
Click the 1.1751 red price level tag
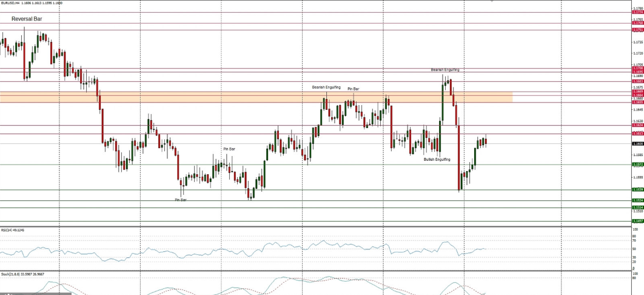coord(637,30)
